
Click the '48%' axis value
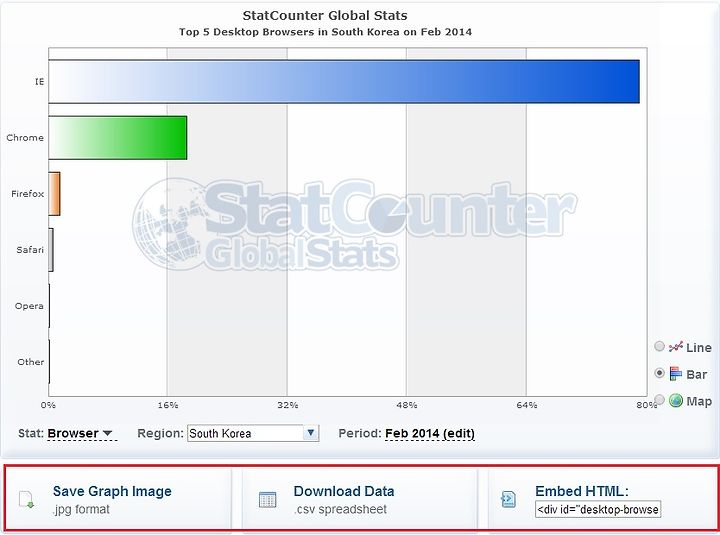click(x=407, y=405)
